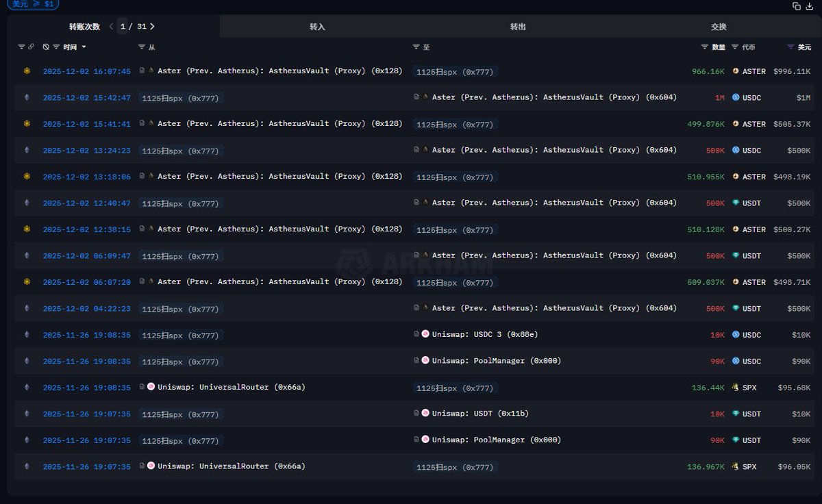Image resolution: width=822 pixels, height=504 pixels.
Task: Open Uniswap: PoolManager recipient on 19:07:35 row
Action: pos(497,440)
